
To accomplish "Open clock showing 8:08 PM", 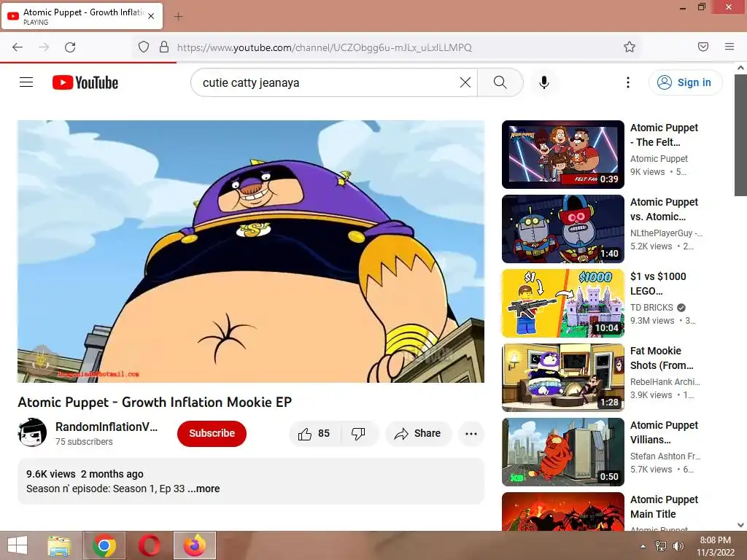I will pyautogui.click(x=716, y=546).
